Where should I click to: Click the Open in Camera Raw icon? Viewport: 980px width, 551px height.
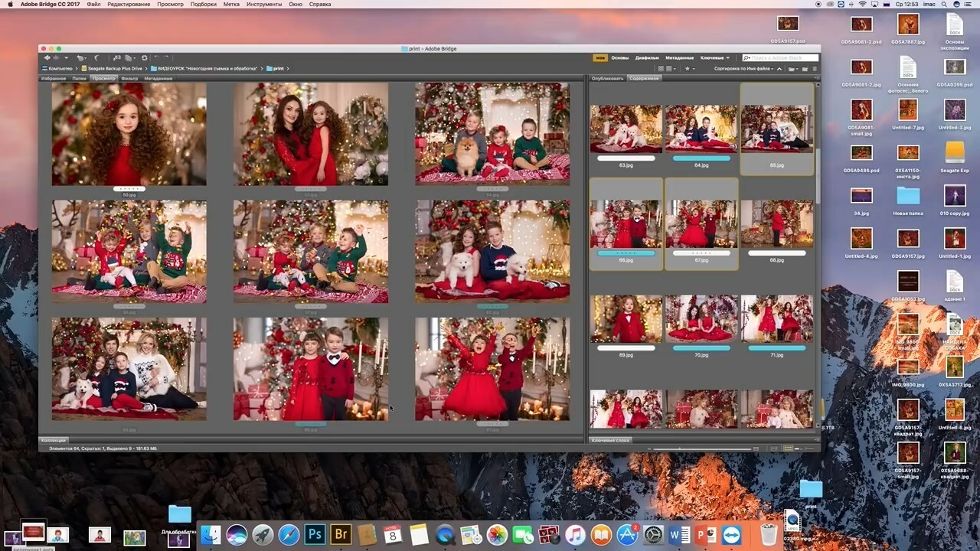click(x=144, y=58)
